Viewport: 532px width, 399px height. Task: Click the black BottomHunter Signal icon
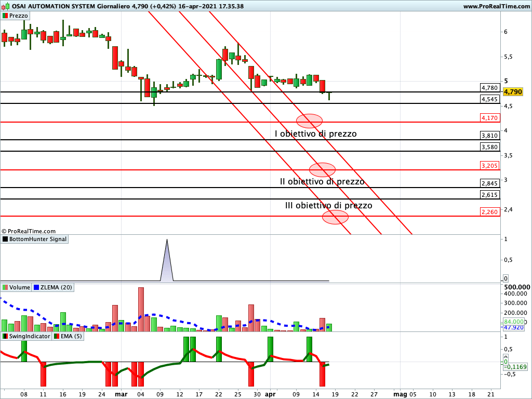tap(5, 239)
